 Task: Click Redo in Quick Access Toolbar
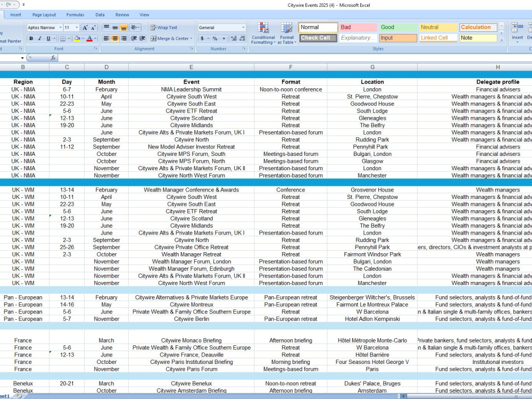8,5
